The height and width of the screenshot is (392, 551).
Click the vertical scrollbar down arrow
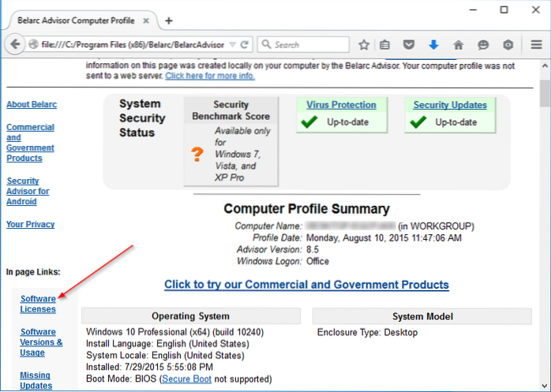coord(544,386)
